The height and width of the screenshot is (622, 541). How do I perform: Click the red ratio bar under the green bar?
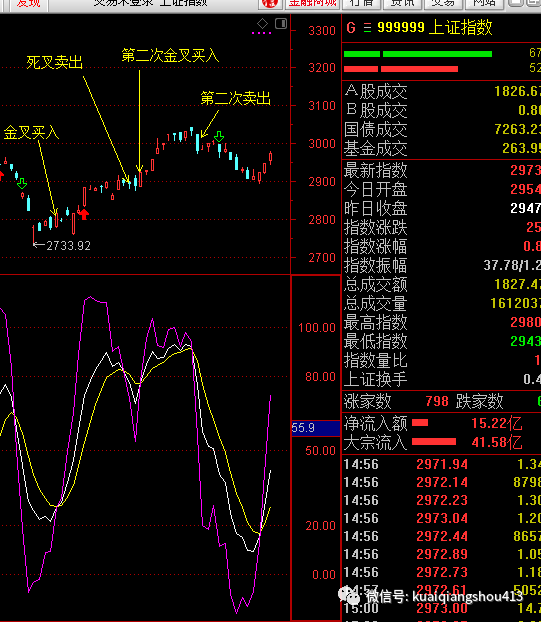point(401,69)
